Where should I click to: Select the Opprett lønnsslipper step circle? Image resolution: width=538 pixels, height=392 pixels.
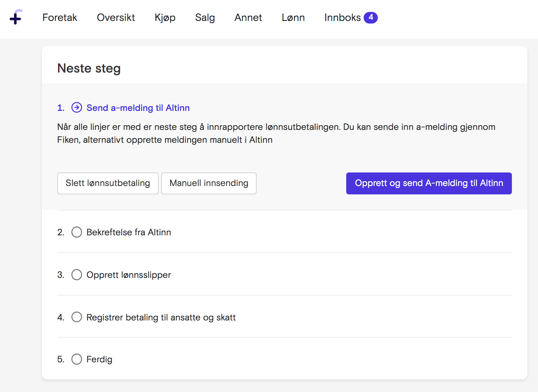pos(77,275)
